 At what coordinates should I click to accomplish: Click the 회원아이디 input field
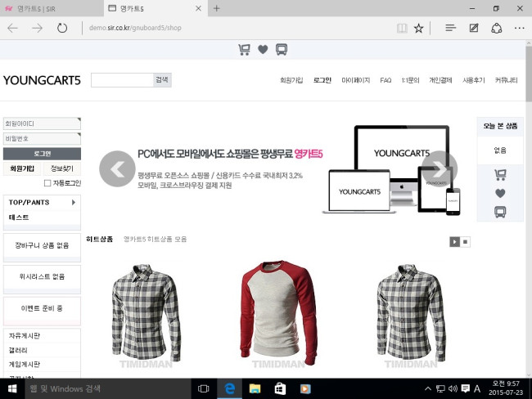tap(41, 123)
